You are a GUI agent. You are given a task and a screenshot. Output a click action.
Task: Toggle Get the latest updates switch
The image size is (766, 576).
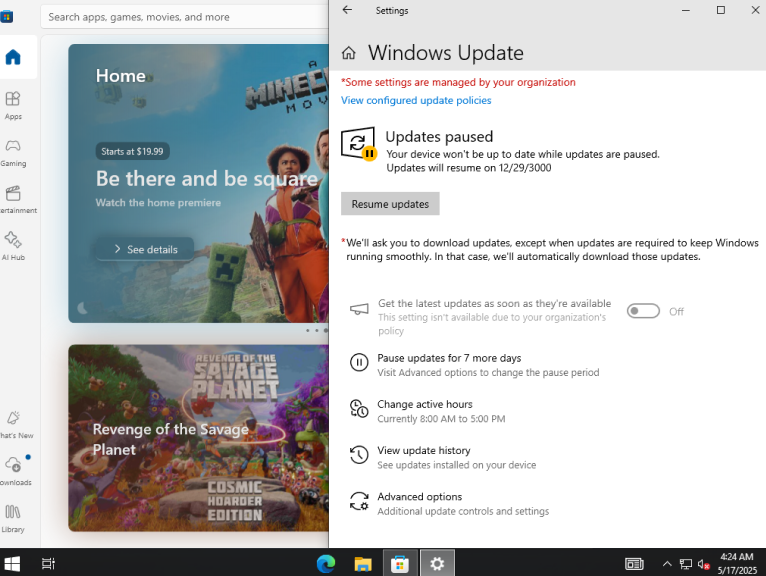click(643, 311)
